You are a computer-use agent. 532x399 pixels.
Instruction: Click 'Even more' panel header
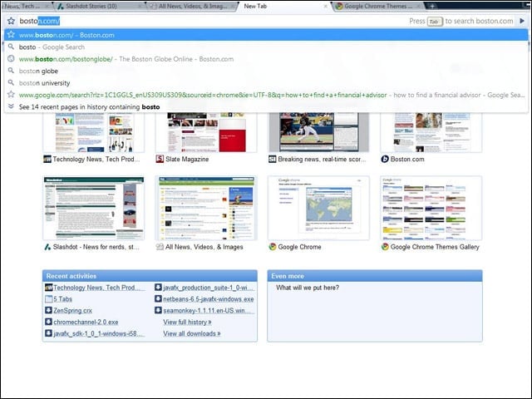pyautogui.click(x=375, y=276)
